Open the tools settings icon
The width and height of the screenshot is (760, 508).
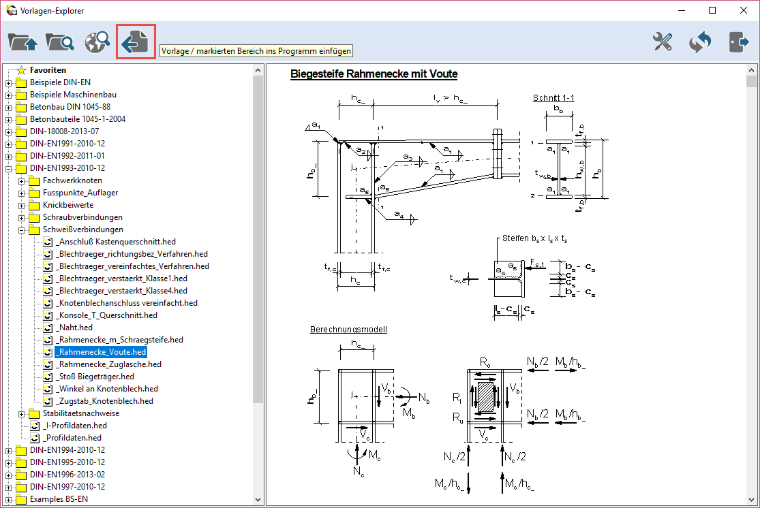(662, 42)
